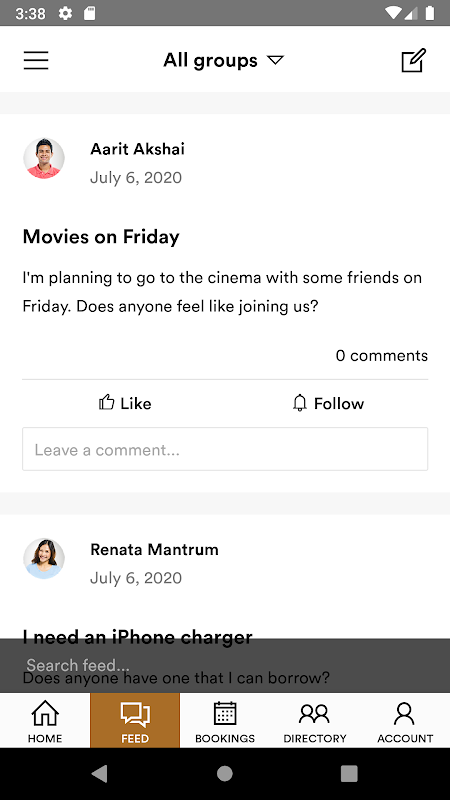450x800 pixels.
Task: Open Aarit Akshai's profile picture
Action: point(44,158)
